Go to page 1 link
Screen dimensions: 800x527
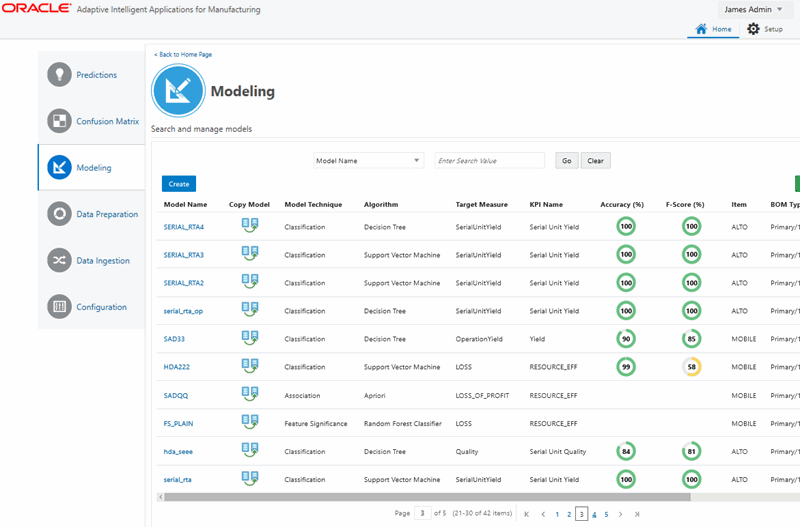[557, 514]
